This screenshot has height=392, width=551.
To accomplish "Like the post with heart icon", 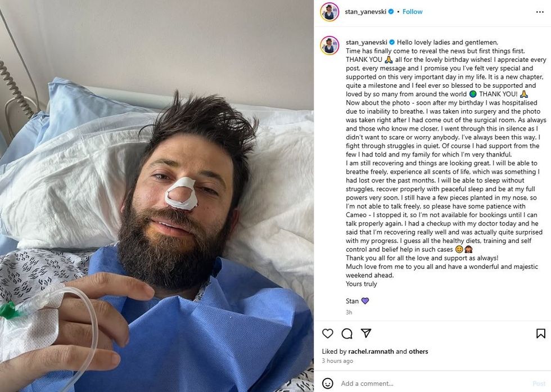I will [327, 334].
